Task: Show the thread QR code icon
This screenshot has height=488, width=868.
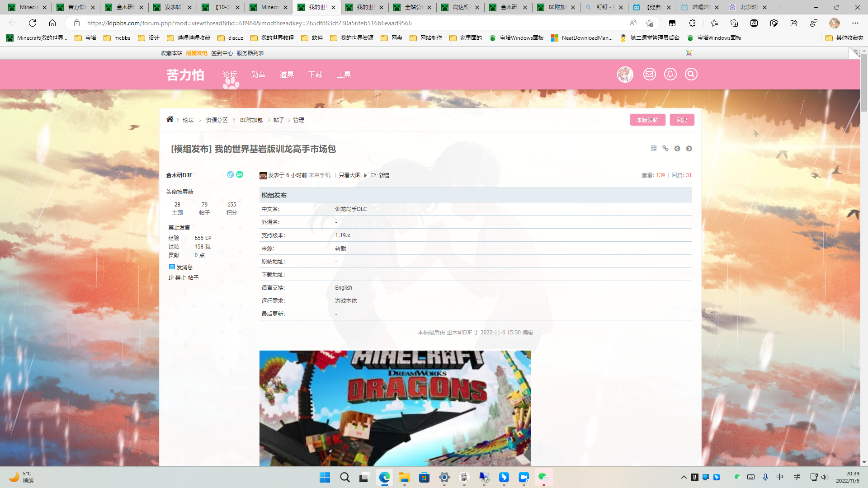Action: click(x=654, y=148)
